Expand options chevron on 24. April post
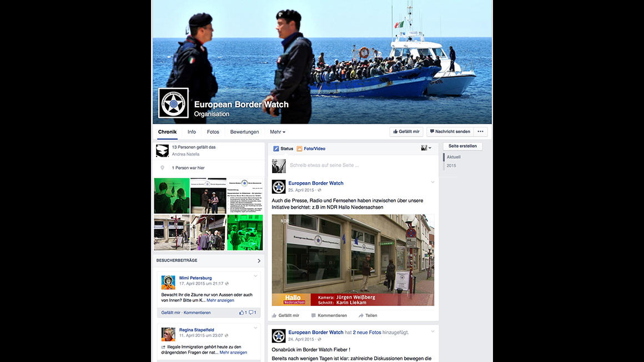Viewport: 644px width, 362px height. click(x=432, y=331)
